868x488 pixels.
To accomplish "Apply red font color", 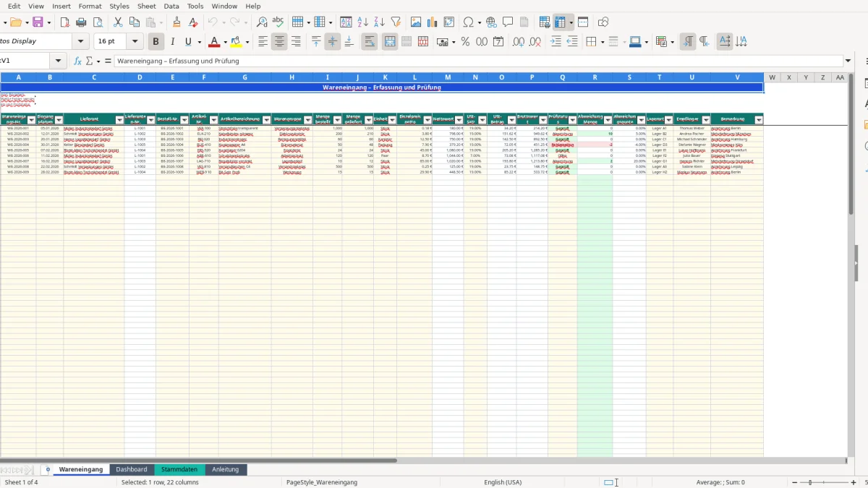I will 214,42.
